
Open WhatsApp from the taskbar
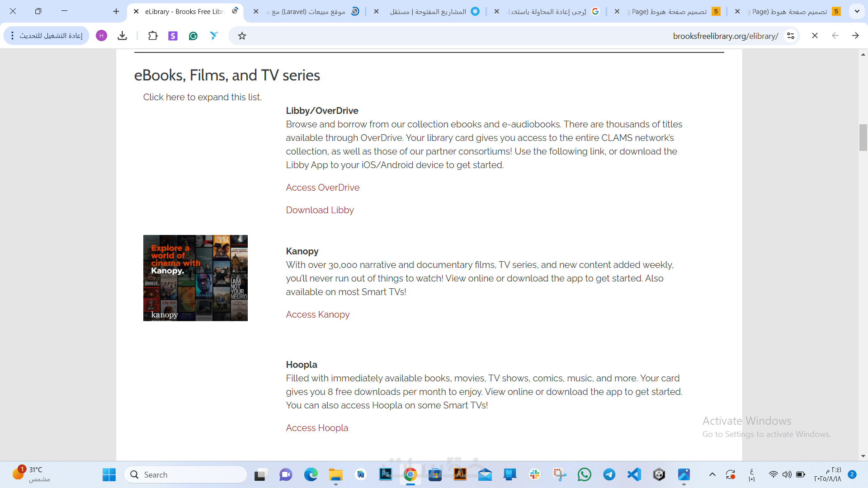coord(584,474)
